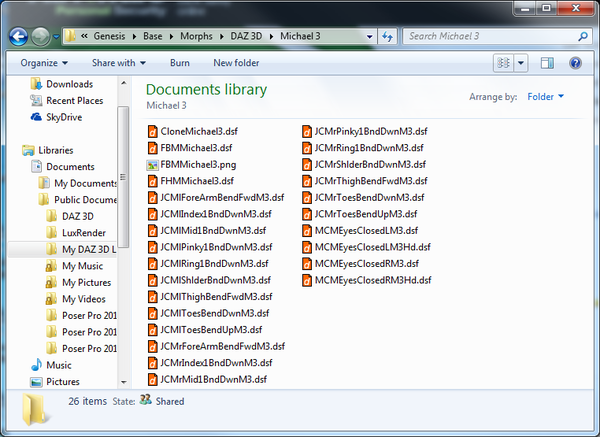The height and width of the screenshot is (437, 600).
Task: Click the Forward navigation arrow button
Action: 40,37
